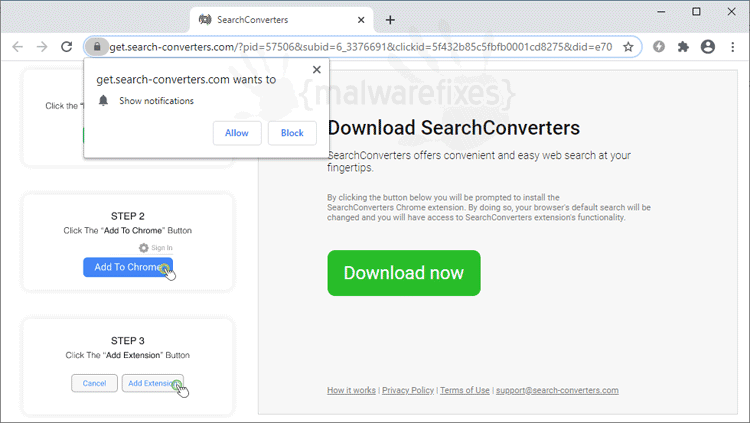
Task: Open the Privacy Policy link
Action: pyautogui.click(x=408, y=390)
